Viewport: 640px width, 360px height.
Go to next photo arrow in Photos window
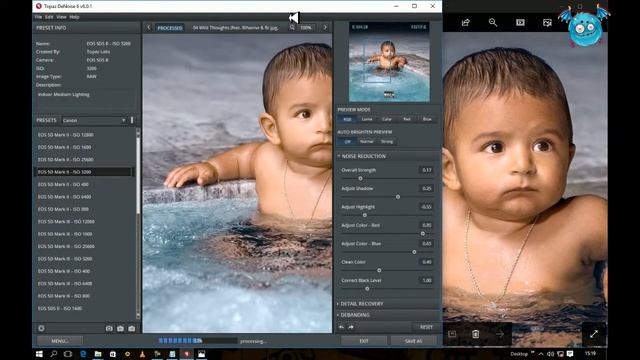pos(500,334)
